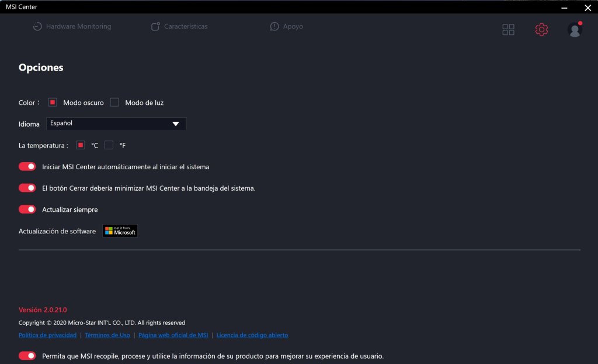Open the apps grid icon
This screenshot has height=364, width=598.
pyautogui.click(x=508, y=29)
